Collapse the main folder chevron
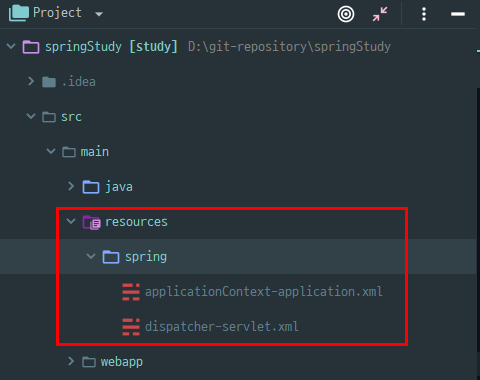 click(x=51, y=151)
